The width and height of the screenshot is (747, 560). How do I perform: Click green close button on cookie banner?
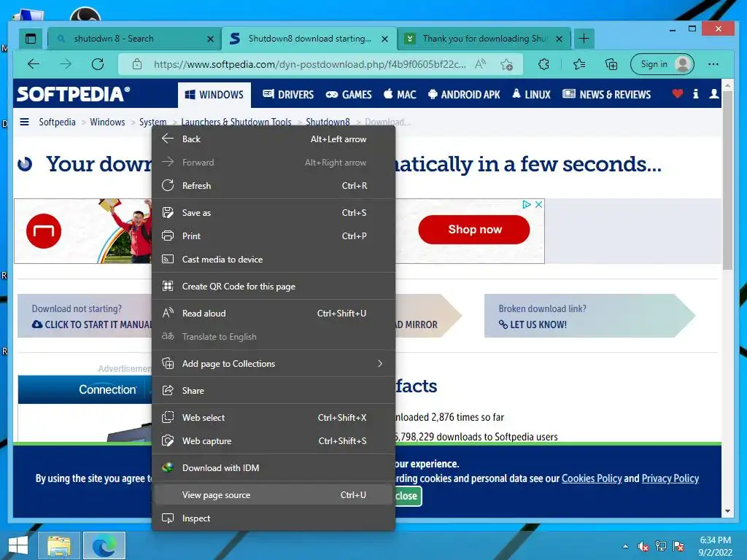408,496
